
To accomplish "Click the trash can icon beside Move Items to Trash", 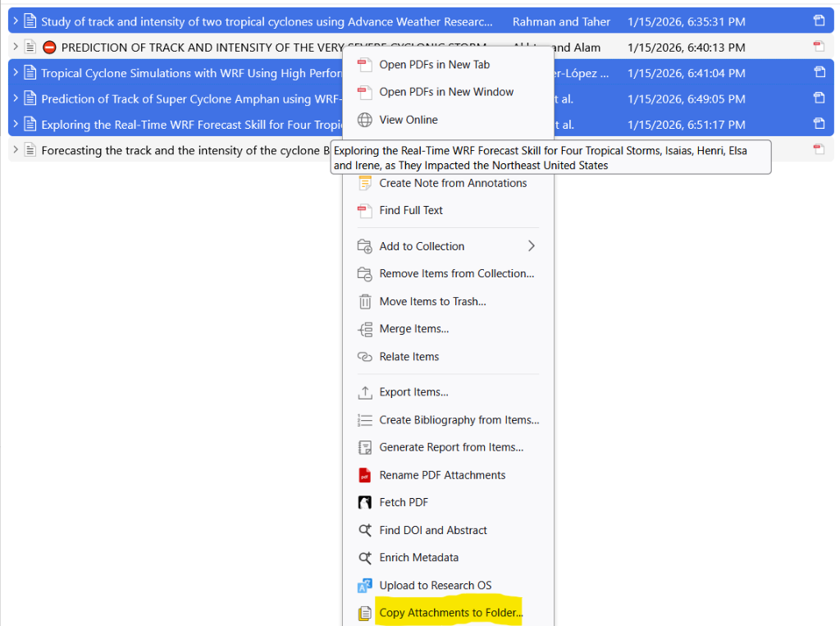I will click(365, 302).
